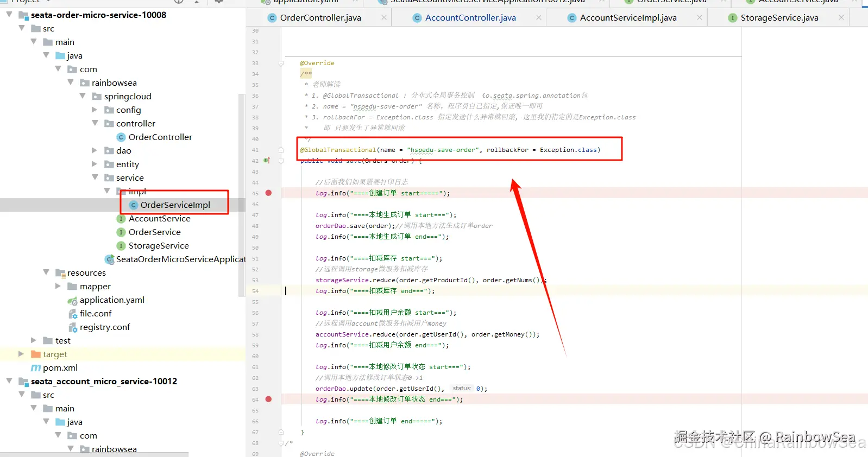Click OrderService interface icon in tree
The width and height of the screenshot is (868, 457).
pyautogui.click(x=122, y=232)
